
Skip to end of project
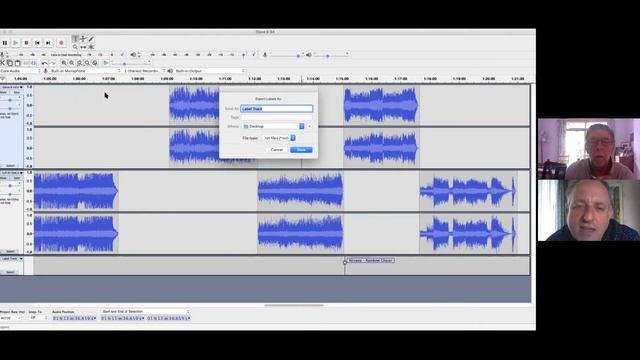coord(48,43)
